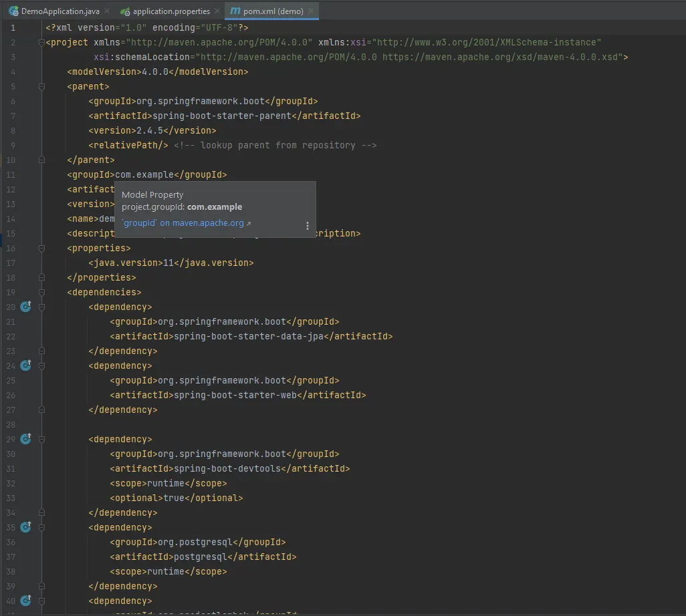686x616 pixels.
Task: Click fold marker at line 34 closing dependency
Action: (41, 512)
